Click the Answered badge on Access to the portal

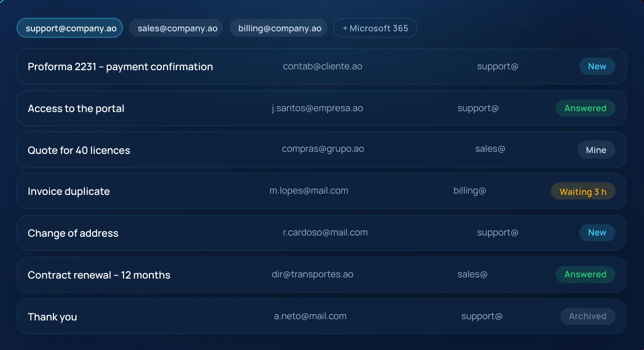pos(585,108)
